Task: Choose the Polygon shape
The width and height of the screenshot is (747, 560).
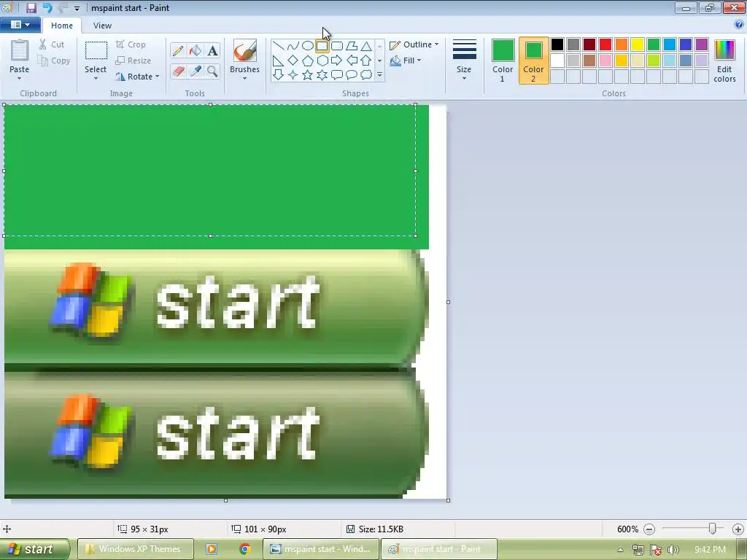Action: click(x=352, y=46)
